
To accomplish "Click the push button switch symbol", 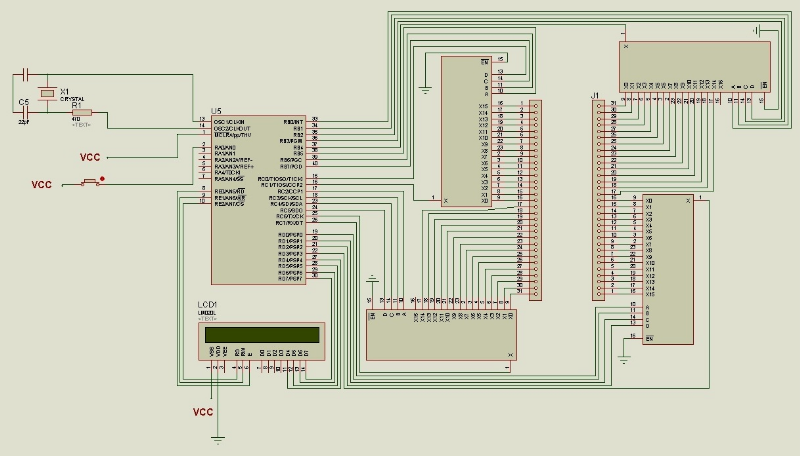I will click(91, 182).
